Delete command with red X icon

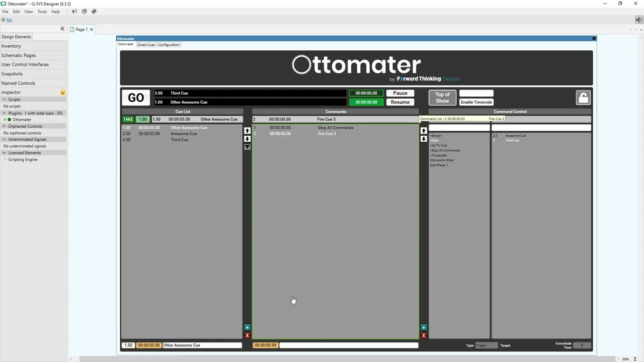tap(424, 335)
